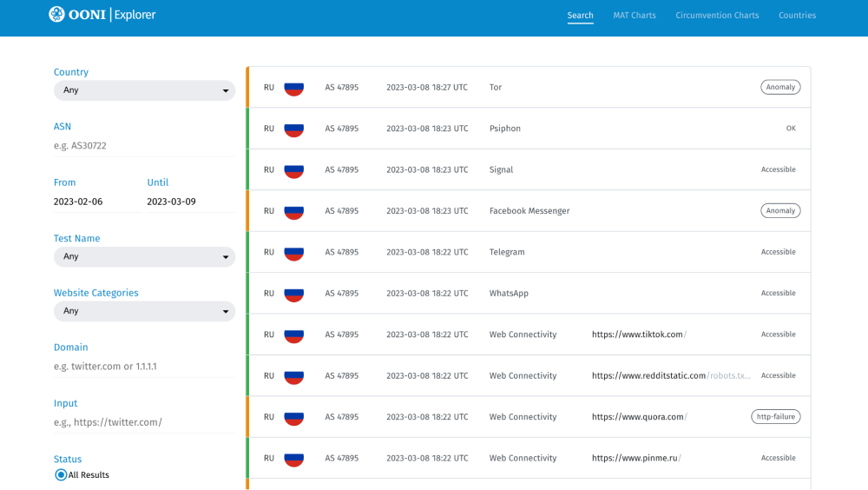
Task: Click the Russian flag in the Psiphon row
Action: 293,129
